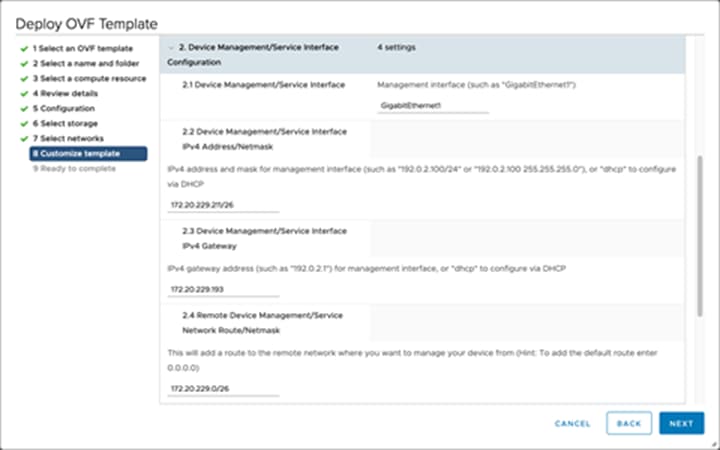Click the checkmark beside Select a compute resource
Image resolution: width=720 pixels, height=450 pixels.
click(x=22, y=78)
